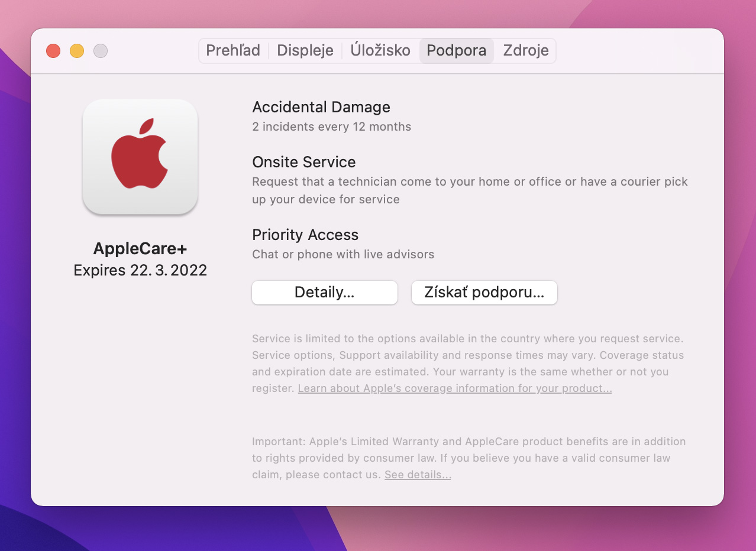Go to the Zdroje tab
756x551 pixels.
[x=526, y=51]
